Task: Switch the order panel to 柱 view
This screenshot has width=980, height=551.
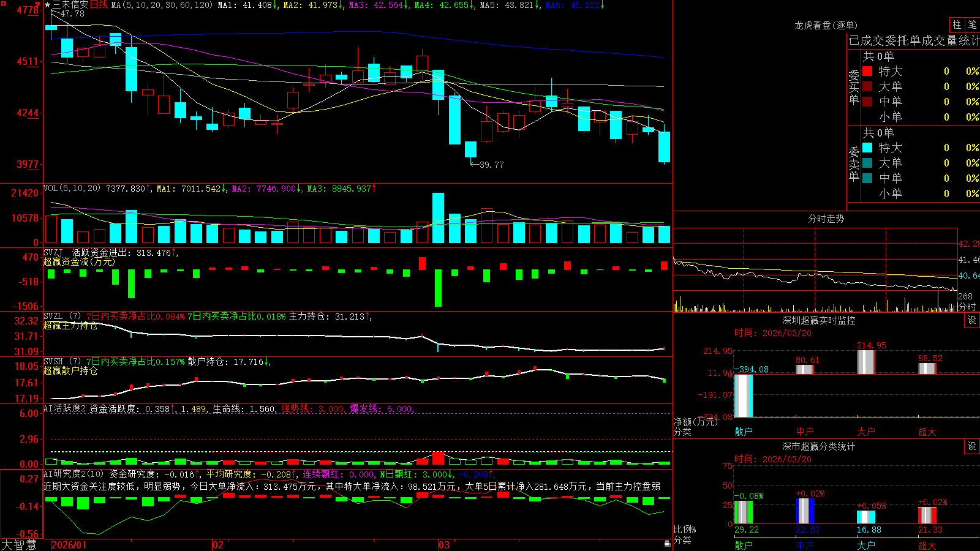Action: (957, 24)
